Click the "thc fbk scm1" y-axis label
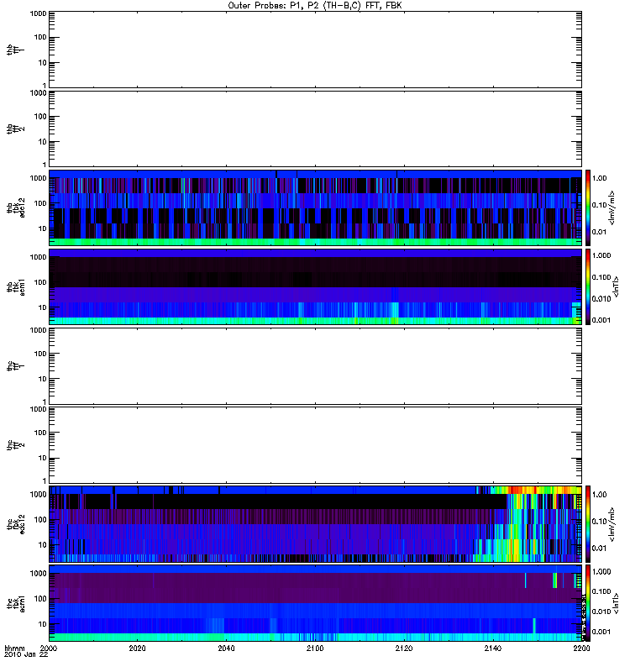 pos(16,603)
